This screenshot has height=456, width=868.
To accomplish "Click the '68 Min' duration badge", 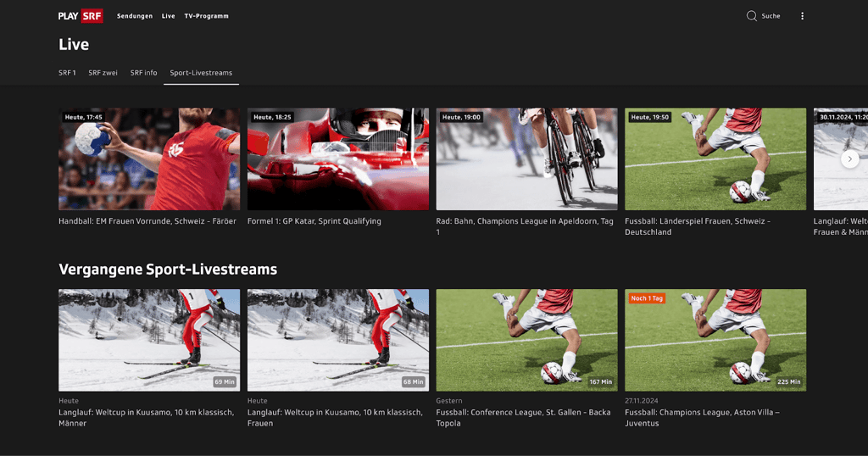I will pos(413,382).
